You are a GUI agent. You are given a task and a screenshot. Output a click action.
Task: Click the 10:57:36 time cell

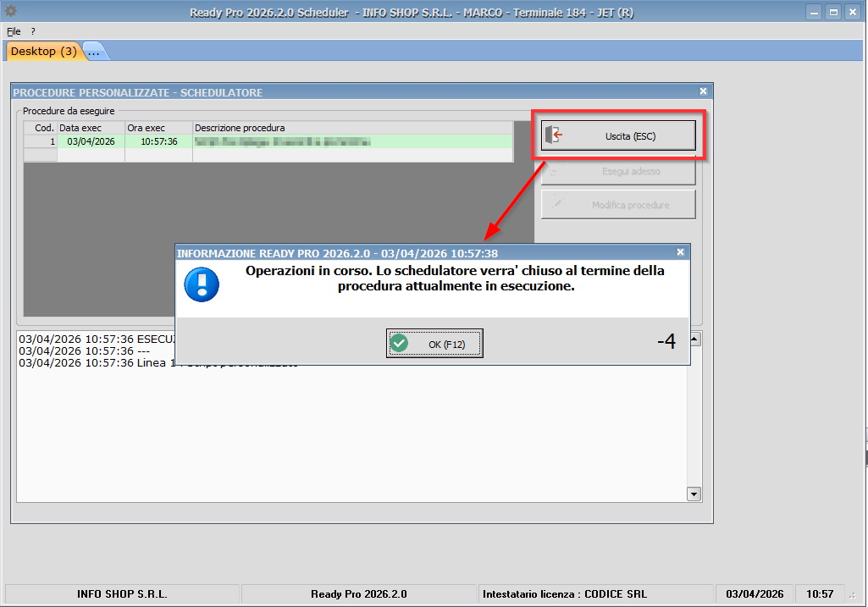pyautogui.click(x=159, y=141)
